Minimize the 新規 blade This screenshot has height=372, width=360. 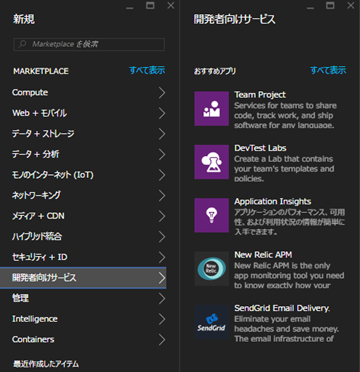[x=130, y=7]
